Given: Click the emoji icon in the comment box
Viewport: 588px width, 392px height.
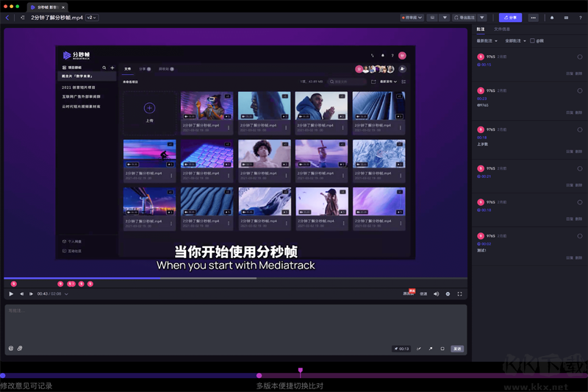Looking at the screenshot, I should click(11, 349).
